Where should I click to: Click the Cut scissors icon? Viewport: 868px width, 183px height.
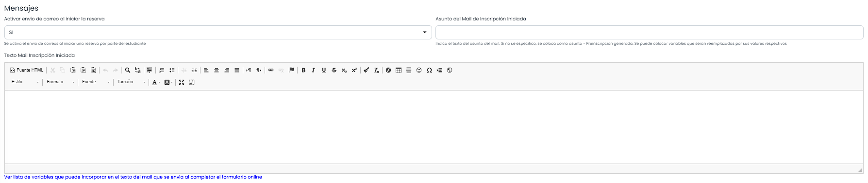[x=52, y=70]
